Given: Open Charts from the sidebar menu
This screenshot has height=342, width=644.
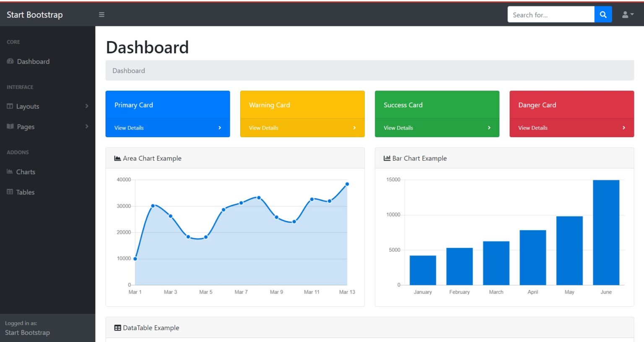Looking at the screenshot, I should pos(26,172).
